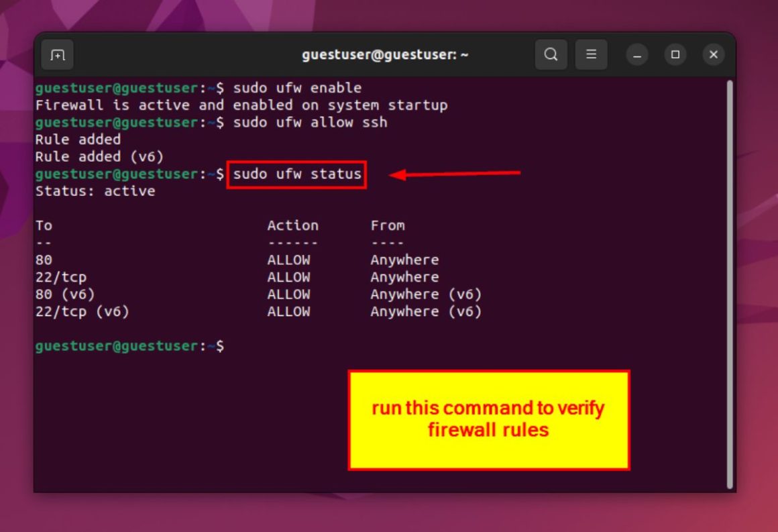Screen dimensions: 778x532
Task: Click the 80 (v6) firewall rule entry
Action: coord(65,294)
